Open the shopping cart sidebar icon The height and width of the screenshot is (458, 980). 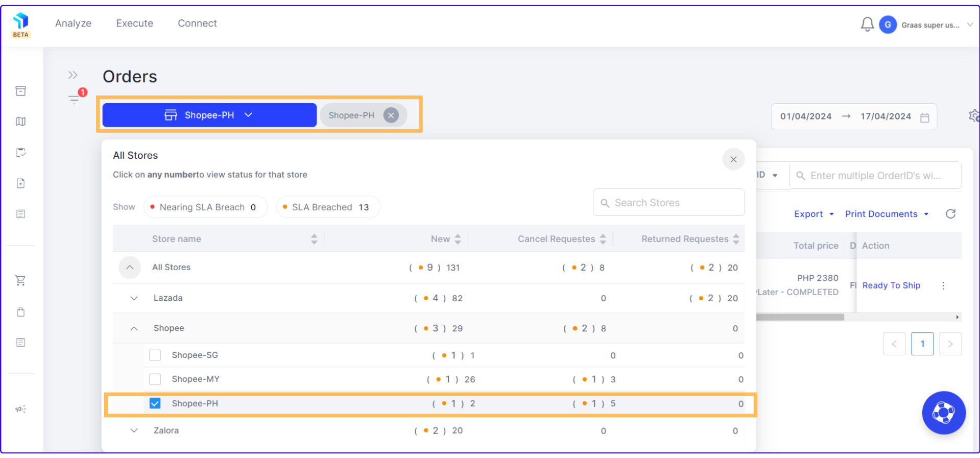(x=21, y=280)
